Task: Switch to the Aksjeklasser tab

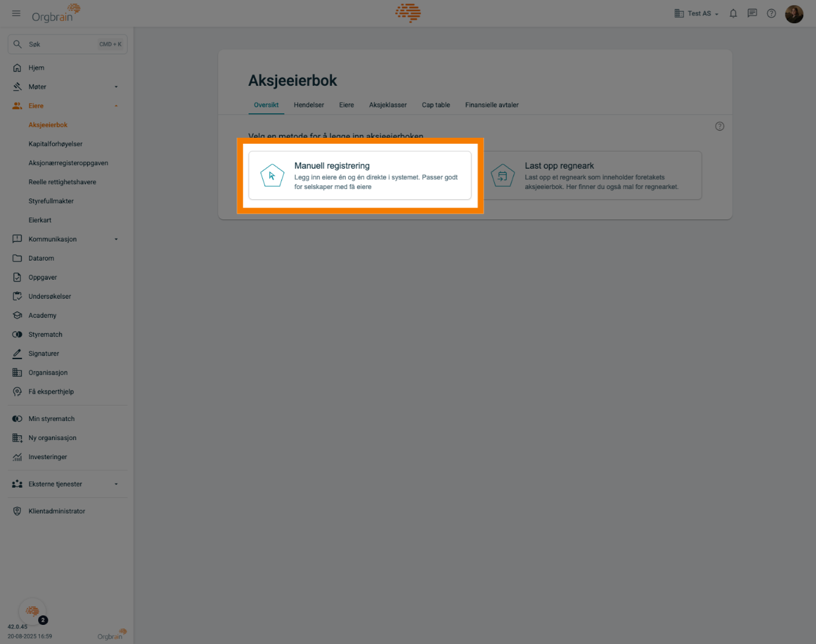Action: pyautogui.click(x=387, y=105)
